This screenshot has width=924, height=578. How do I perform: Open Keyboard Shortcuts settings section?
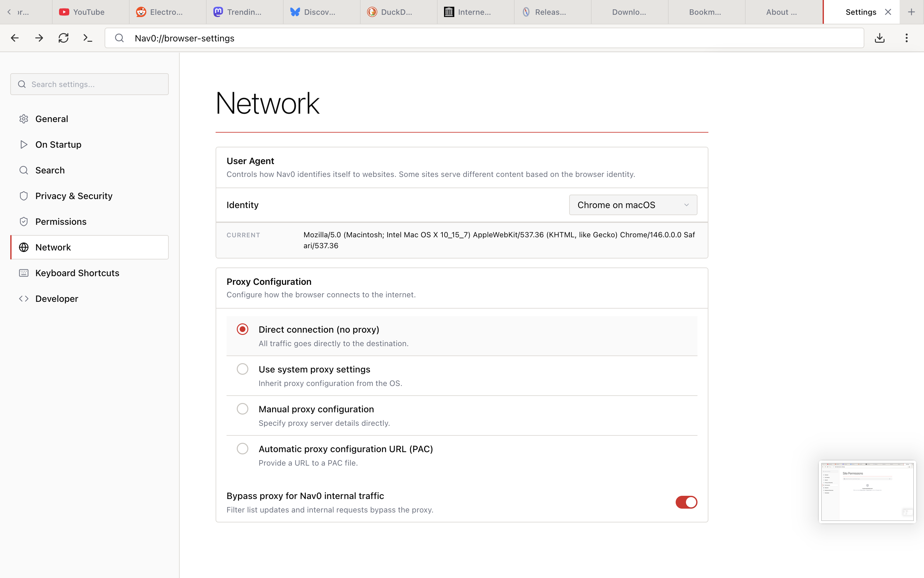tap(89, 273)
